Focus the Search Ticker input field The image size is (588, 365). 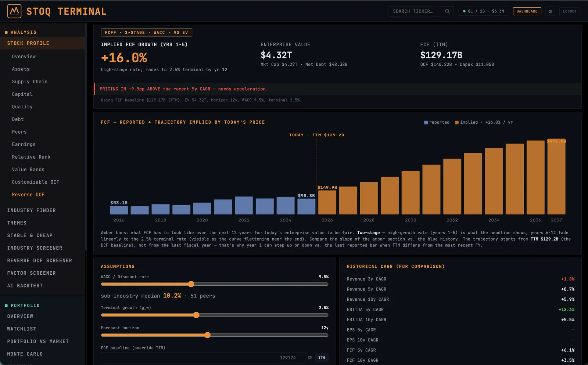pos(421,11)
